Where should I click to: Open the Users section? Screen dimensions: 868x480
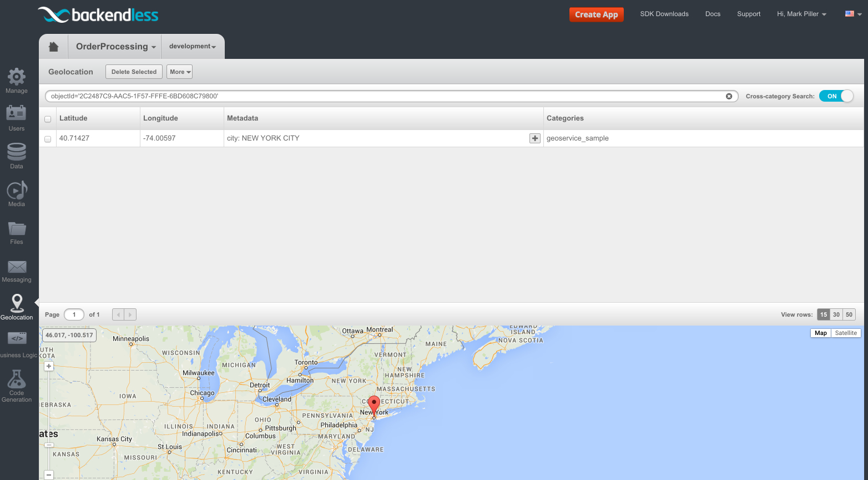tap(17, 118)
